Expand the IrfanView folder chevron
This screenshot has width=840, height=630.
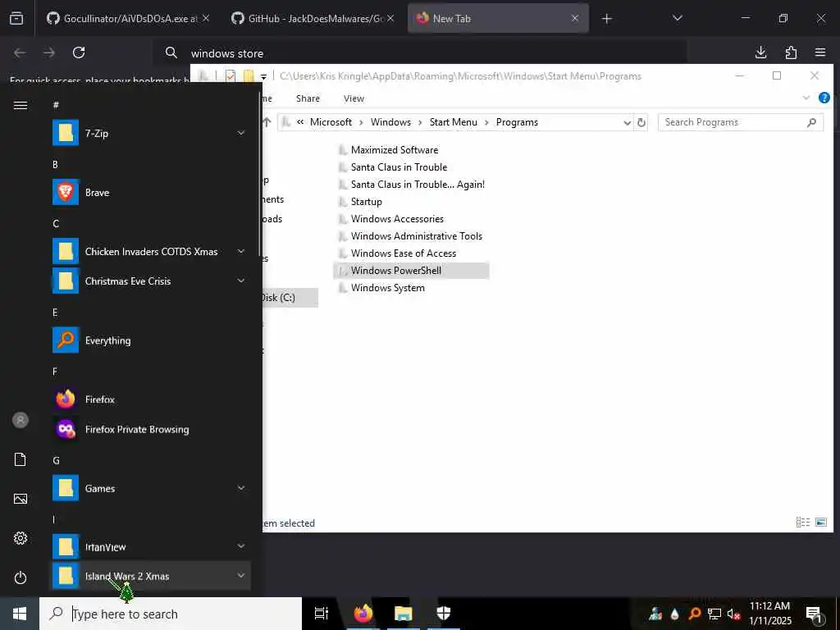[x=241, y=546]
